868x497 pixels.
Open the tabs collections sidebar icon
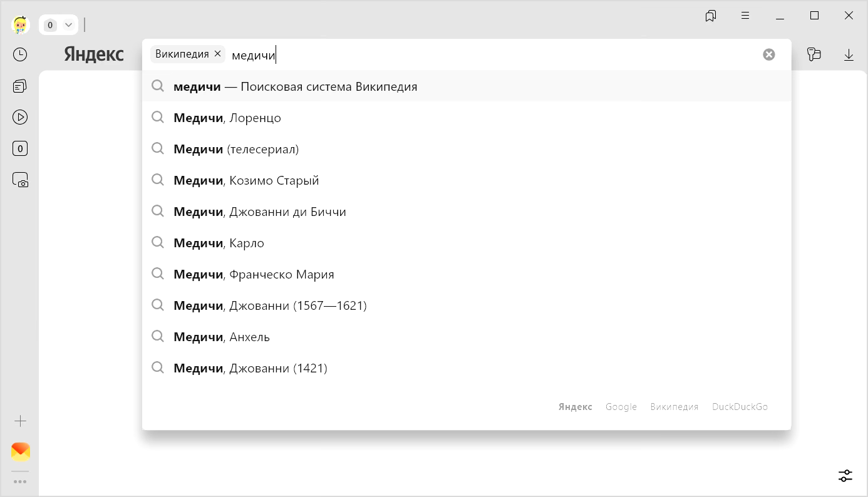pyautogui.click(x=20, y=86)
